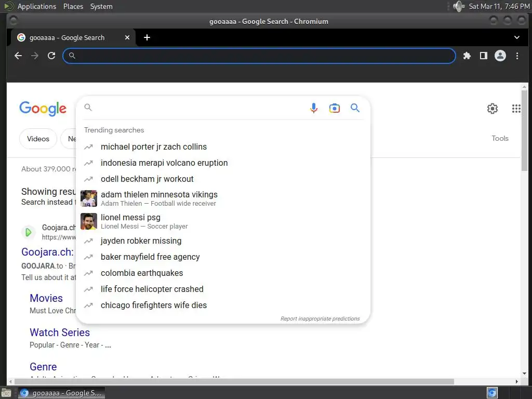The height and width of the screenshot is (399, 532).
Task: Open Chromium three-dot menu
Action: [x=517, y=56]
